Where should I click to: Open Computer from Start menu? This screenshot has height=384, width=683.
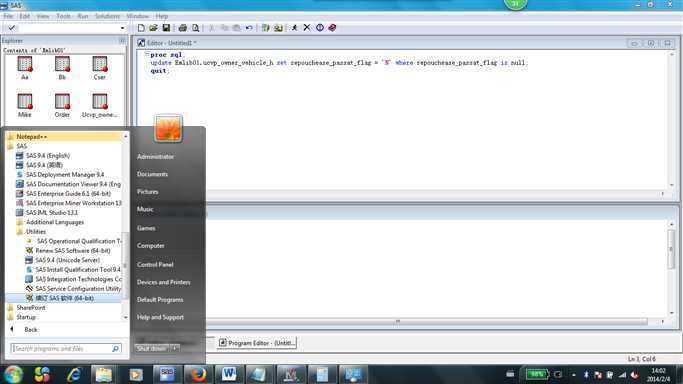pyautogui.click(x=151, y=246)
